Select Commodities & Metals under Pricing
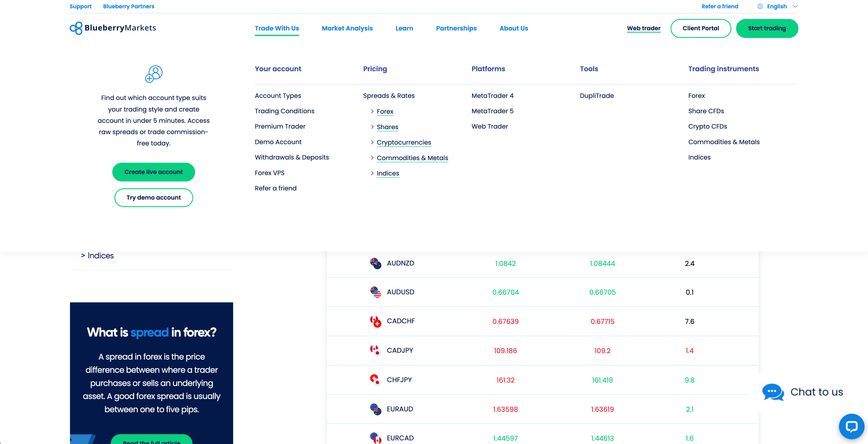 [x=412, y=158]
